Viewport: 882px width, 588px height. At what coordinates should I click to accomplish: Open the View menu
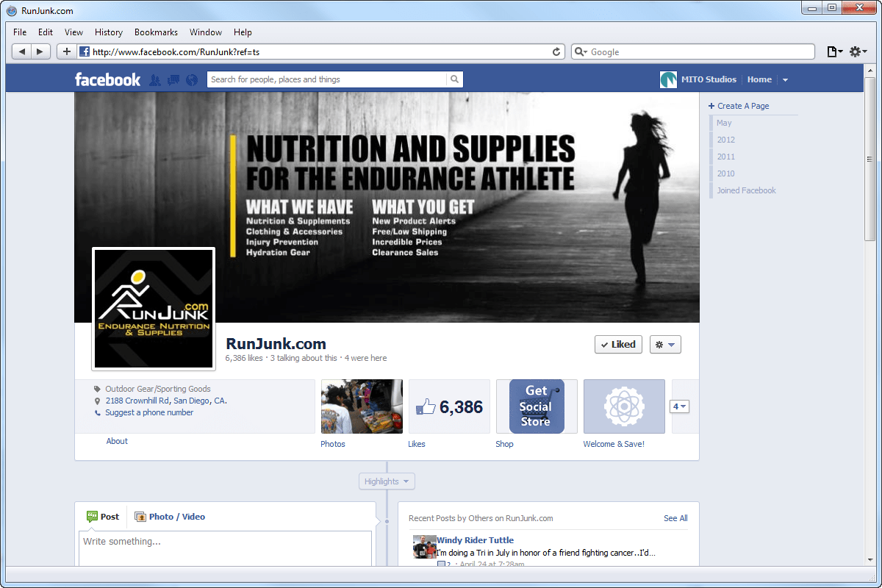tap(73, 32)
